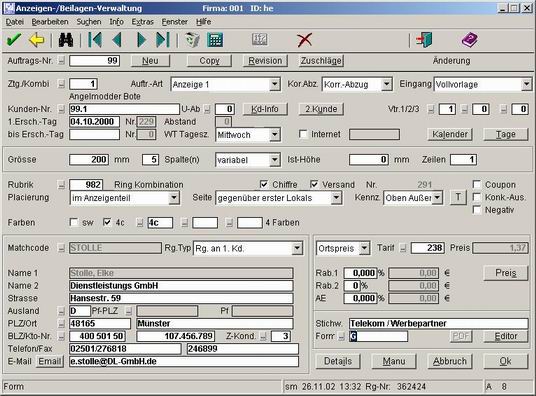Click the Neu button

point(150,61)
